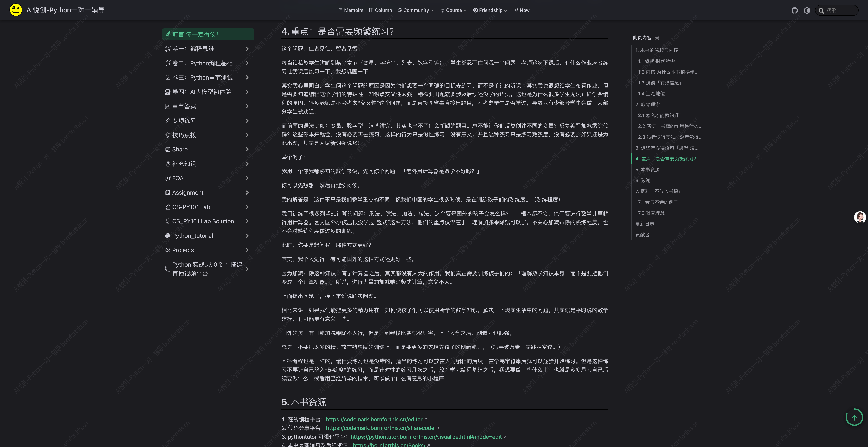Click the 5. 本书资源 section heading

[304, 402]
